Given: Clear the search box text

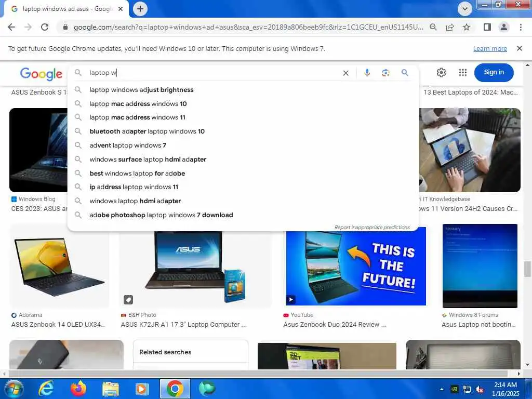Looking at the screenshot, I should (345, 73).
